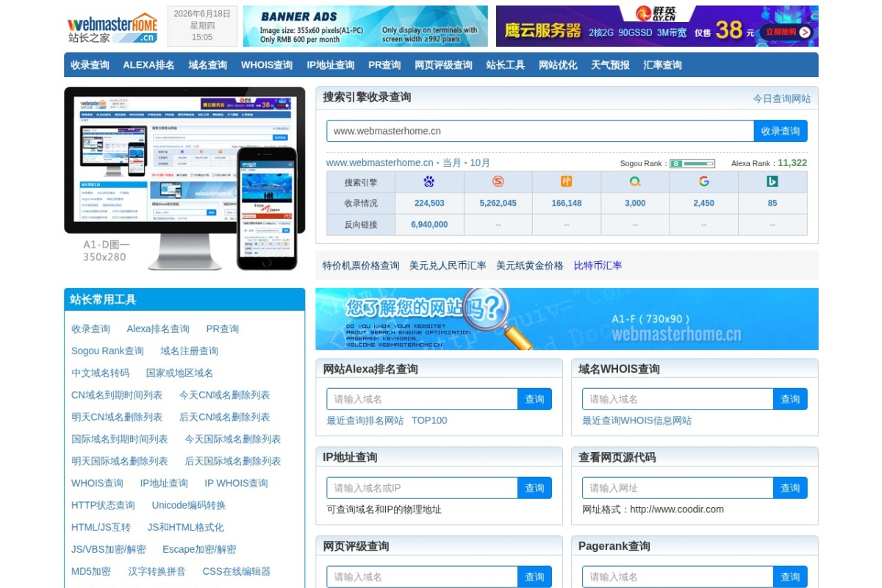Viewport: 882px width, 588px height.
Task: Open the Alexa Rank value 11,322
Action: [792, 163]
